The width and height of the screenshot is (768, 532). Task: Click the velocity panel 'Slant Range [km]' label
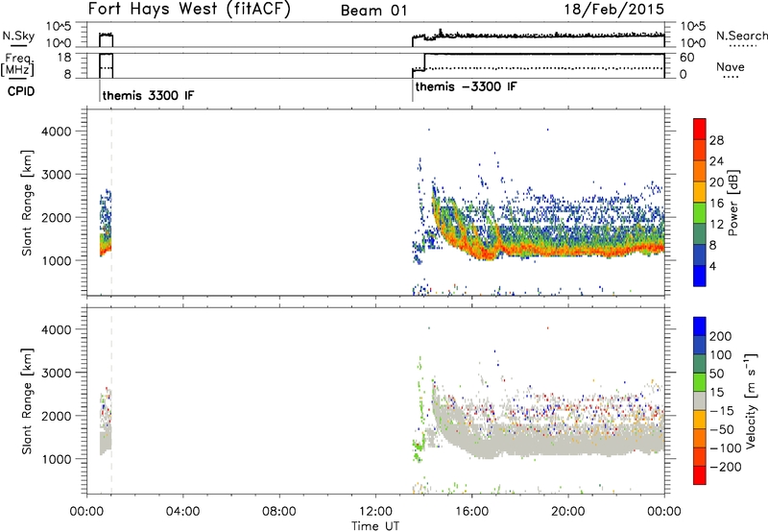click(27, 401)
